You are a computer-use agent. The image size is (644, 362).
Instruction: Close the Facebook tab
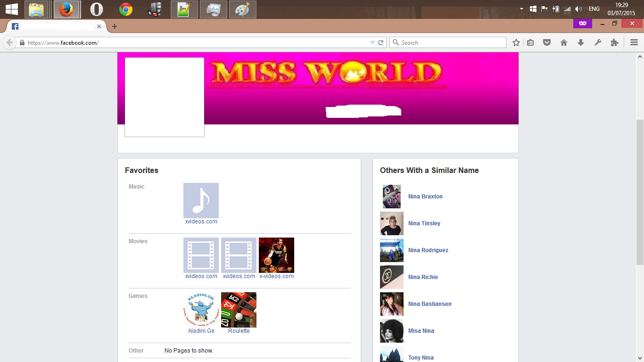pyautogui.click(x=99, y=26)
